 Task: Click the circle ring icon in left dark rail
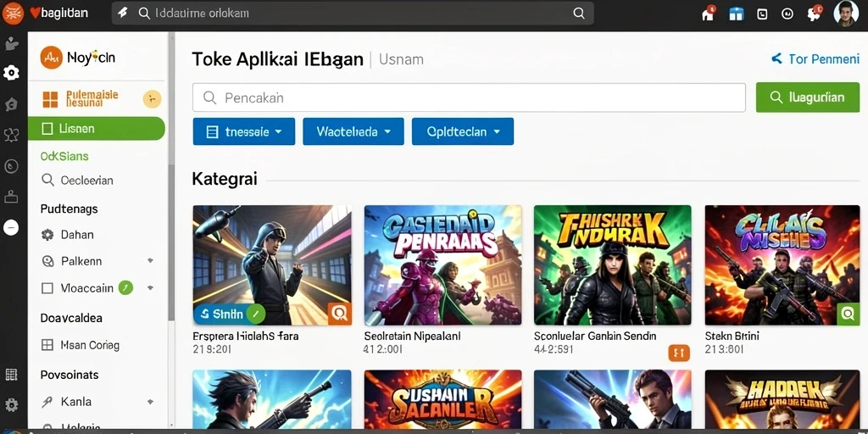click(11, 166)
